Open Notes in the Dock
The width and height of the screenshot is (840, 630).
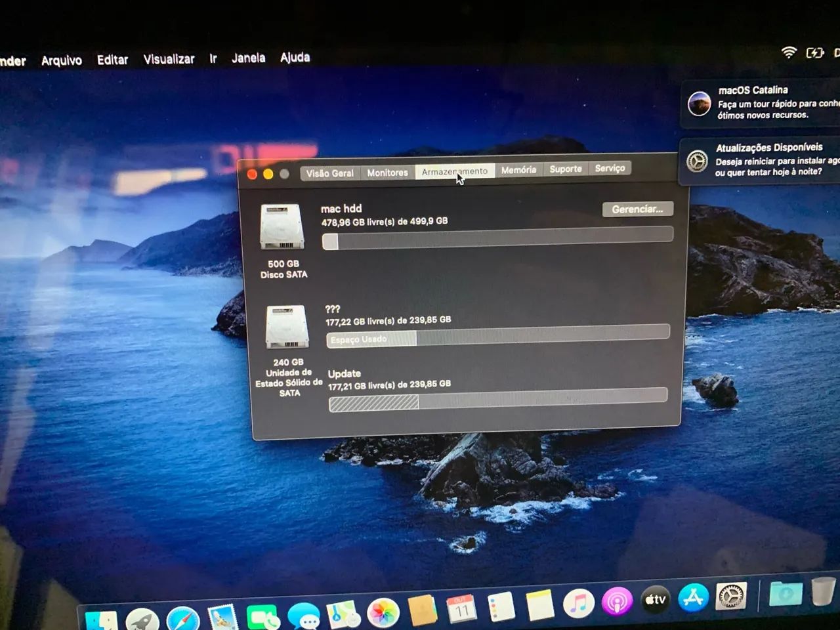539,604
